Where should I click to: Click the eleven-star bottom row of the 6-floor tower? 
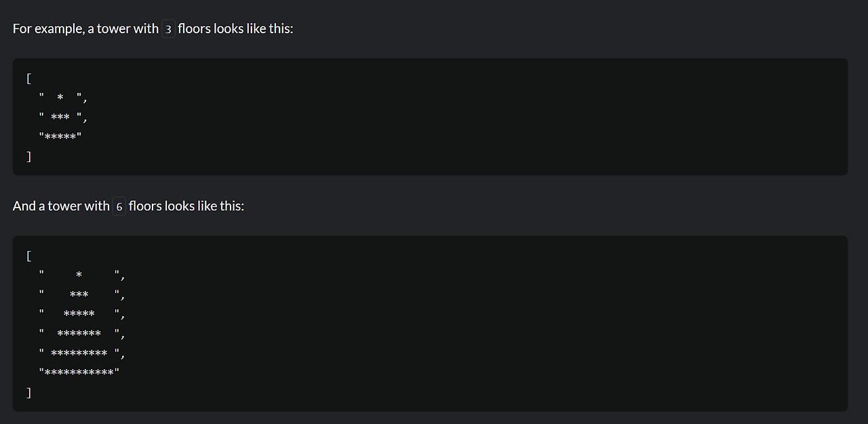pyautogui.click(x=79, y=372)
